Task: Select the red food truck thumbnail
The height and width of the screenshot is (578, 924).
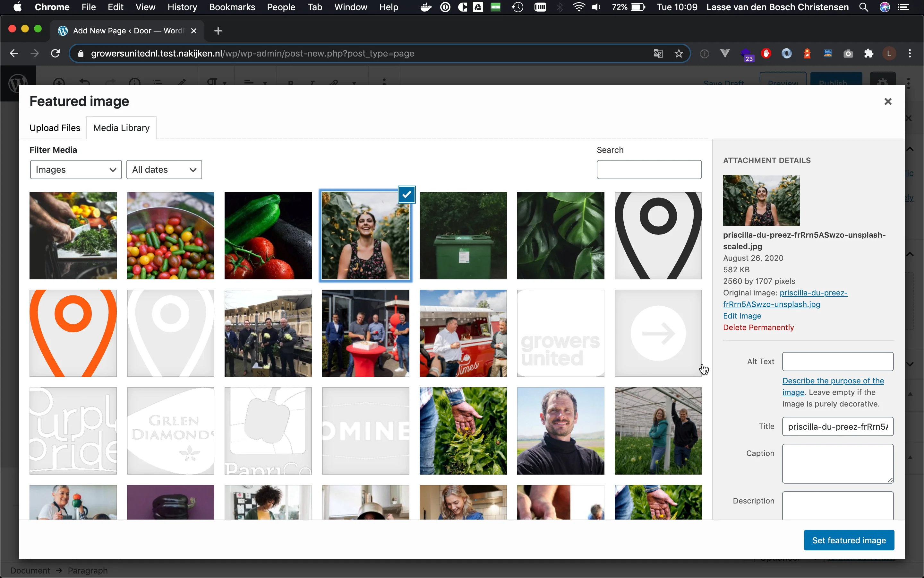Action: click(x=463, y=333)
